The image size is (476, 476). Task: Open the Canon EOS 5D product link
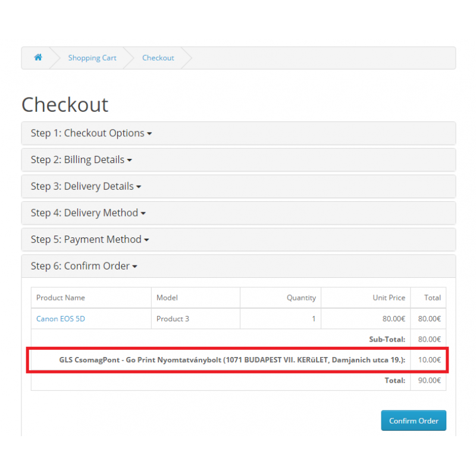(x=61, y=319)
